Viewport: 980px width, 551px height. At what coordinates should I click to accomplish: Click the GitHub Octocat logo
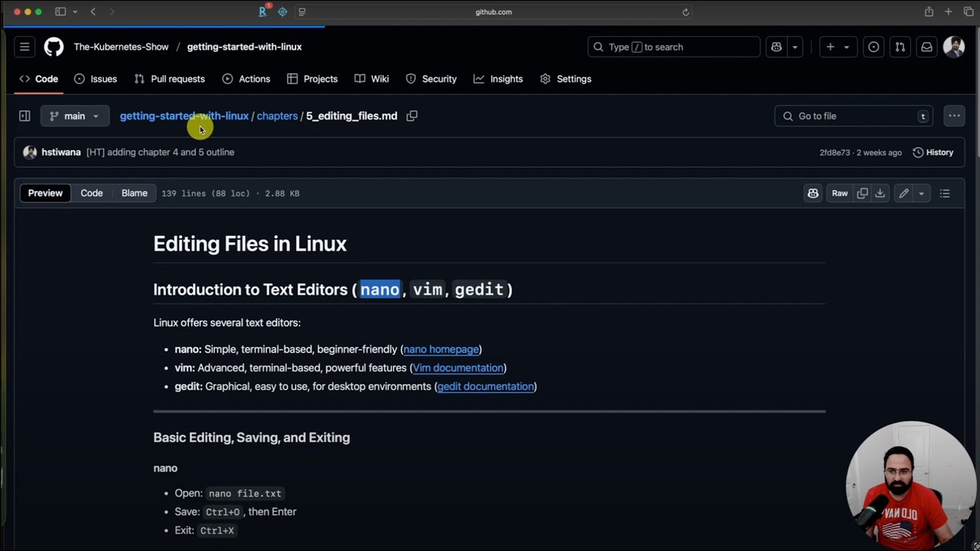pyautogui.click(x=54, y=47)
